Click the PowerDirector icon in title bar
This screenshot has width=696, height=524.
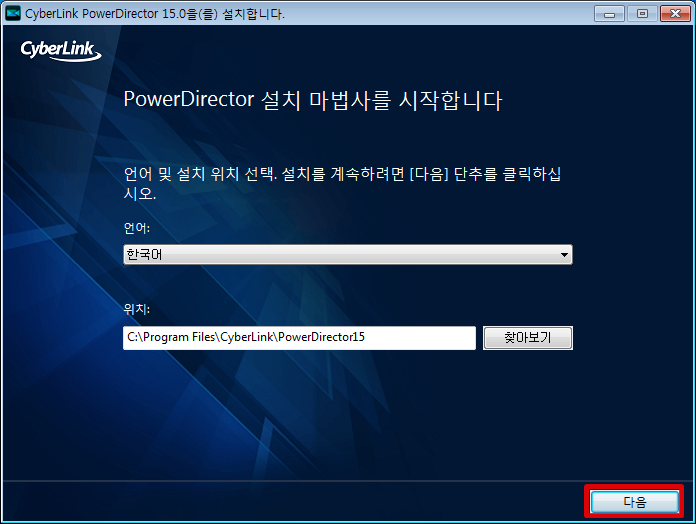[13, 13]
